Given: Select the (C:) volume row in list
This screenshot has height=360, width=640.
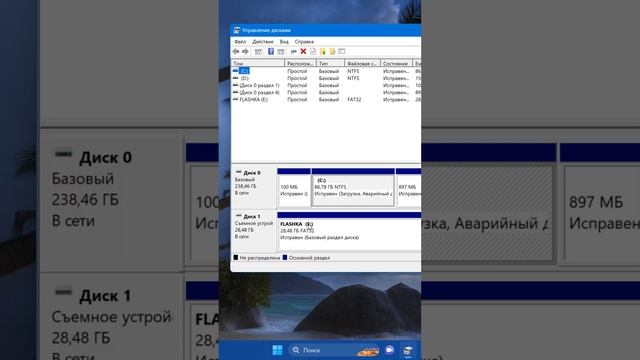Looking at the screenshot, I should coord(326,71).
